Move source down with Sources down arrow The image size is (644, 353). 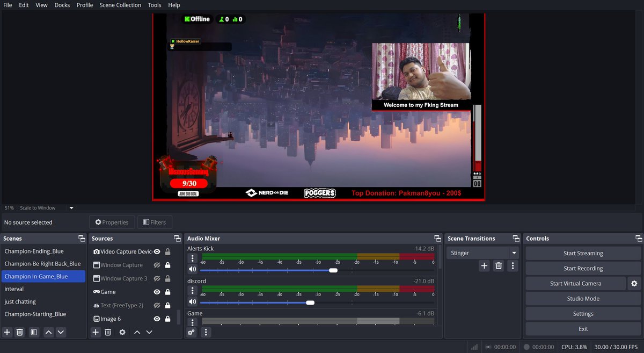149,333
